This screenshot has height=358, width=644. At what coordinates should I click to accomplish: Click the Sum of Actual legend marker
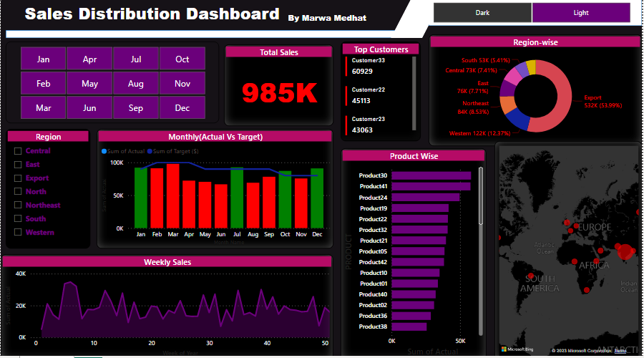[x=104, y=151]
